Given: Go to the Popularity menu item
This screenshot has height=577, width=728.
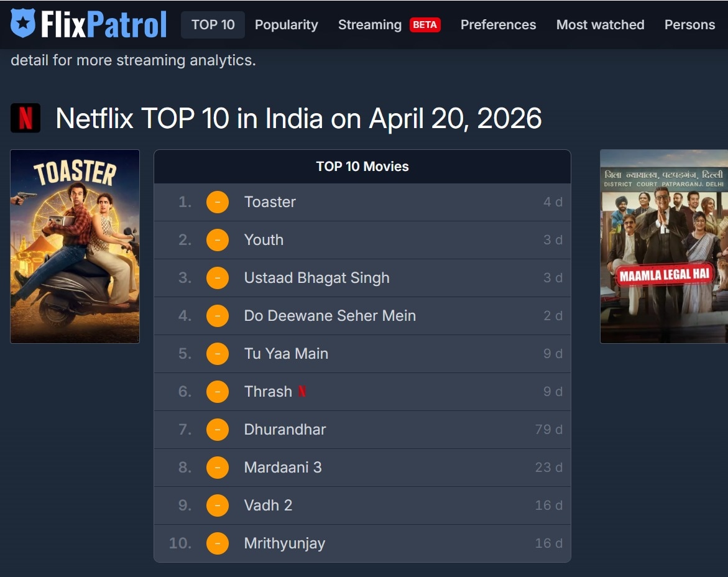Looking at the screenshot, I should tap(286, 25).
